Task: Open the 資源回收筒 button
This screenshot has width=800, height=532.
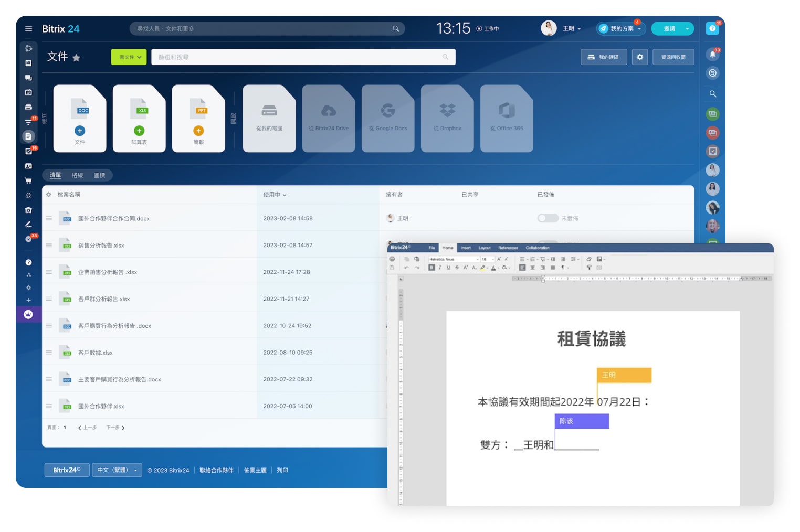Action: click(673, 57)
